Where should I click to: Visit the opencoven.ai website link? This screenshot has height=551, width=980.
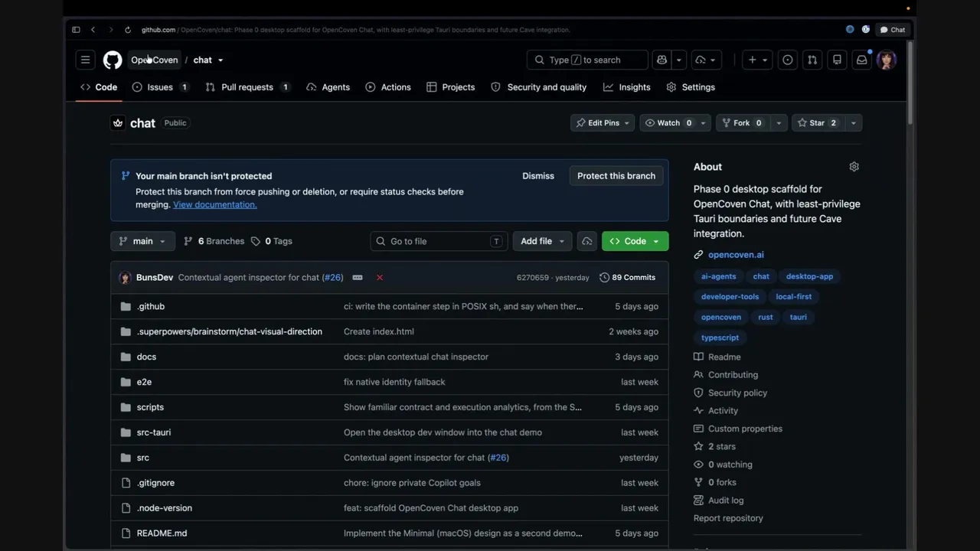(x=736, y=255)
